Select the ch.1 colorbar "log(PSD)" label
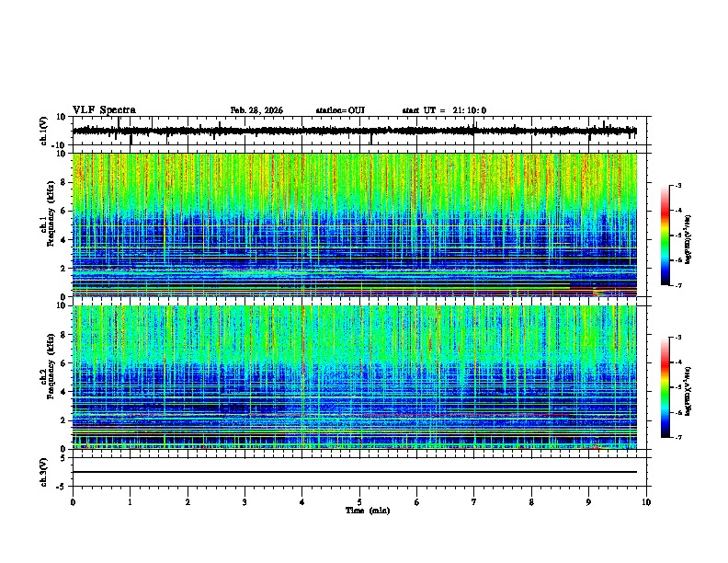The height and width of the screenshot is (563, 728). (x=688, y=239)
